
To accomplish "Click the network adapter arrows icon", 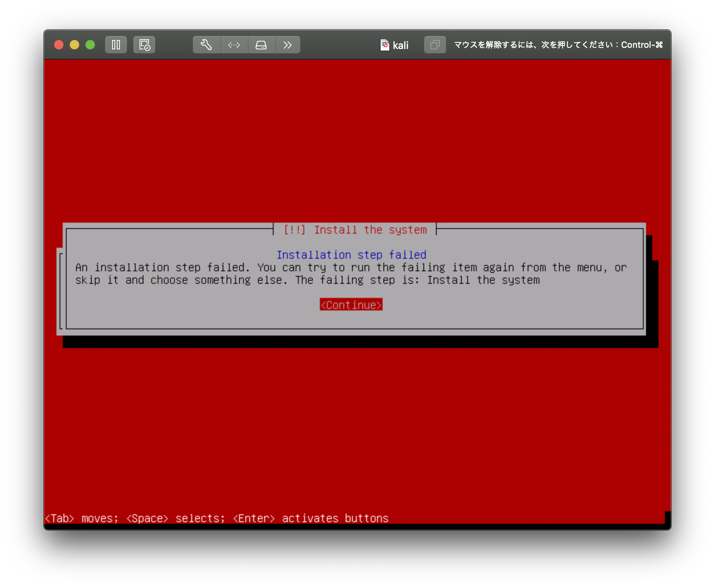I will (234, 45).
